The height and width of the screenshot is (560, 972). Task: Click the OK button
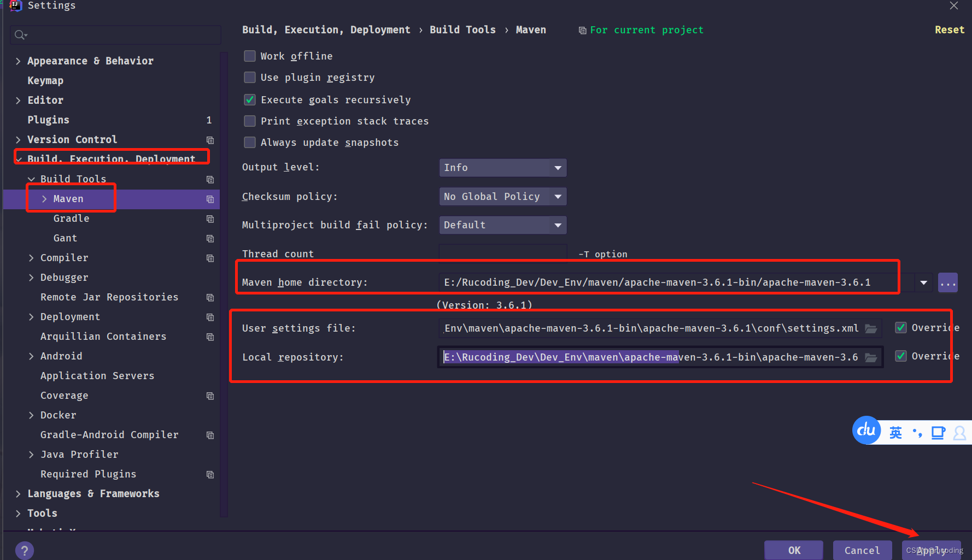[x=794, y=550]
